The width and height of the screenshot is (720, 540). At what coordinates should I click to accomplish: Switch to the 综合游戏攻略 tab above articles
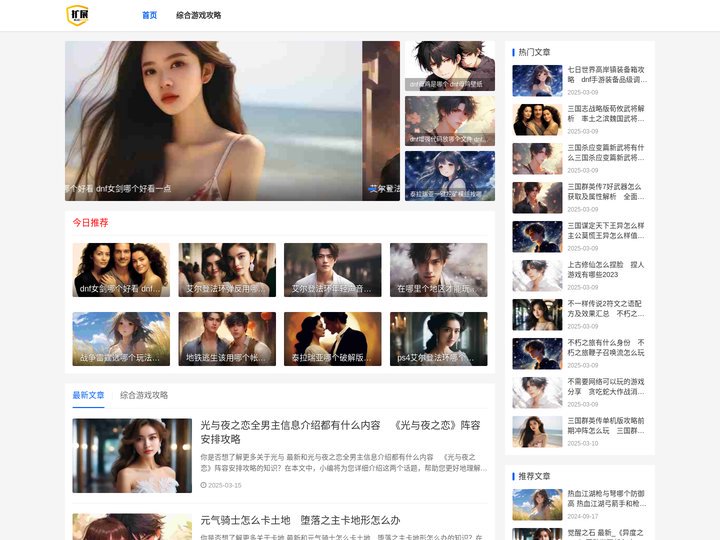[144, 395]
